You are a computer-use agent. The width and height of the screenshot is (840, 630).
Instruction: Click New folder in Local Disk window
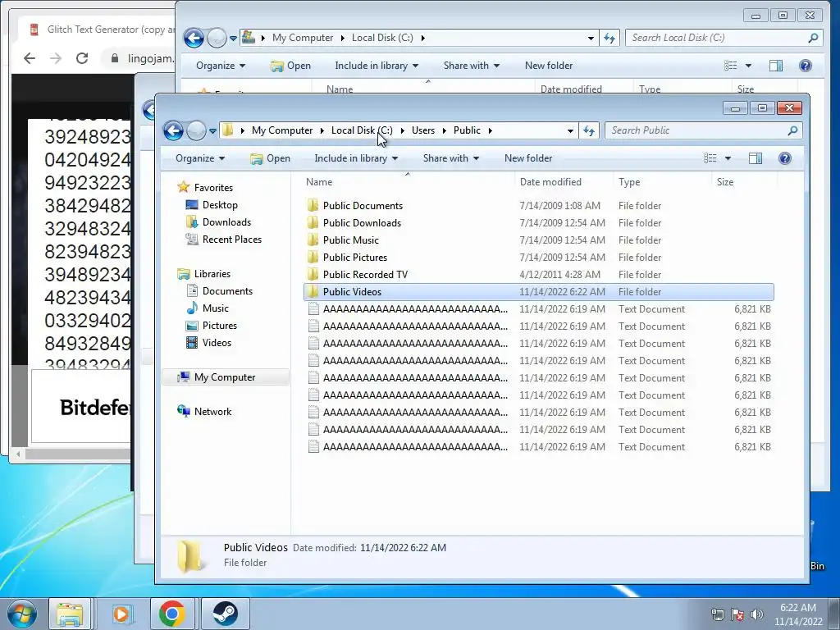[549, 66]
